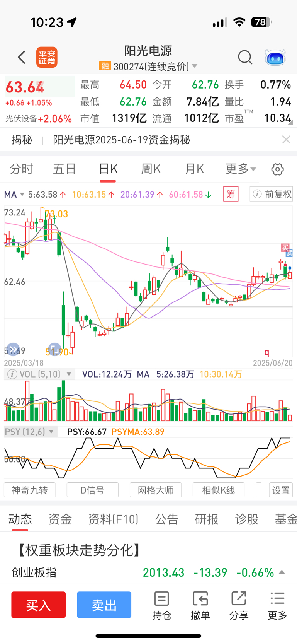Tap the round fullscreen icon near 51.90

[54, 349]
